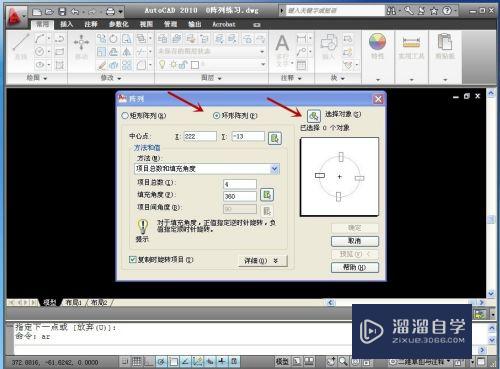
Task: Open the Utilities measure panel icon
Action: pyautogui.click(x=411, y=43)
